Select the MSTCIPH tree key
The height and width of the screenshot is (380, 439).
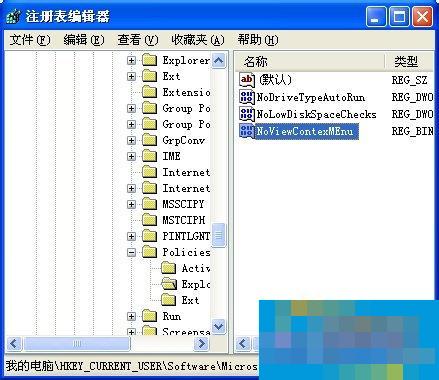coord(184,220)
